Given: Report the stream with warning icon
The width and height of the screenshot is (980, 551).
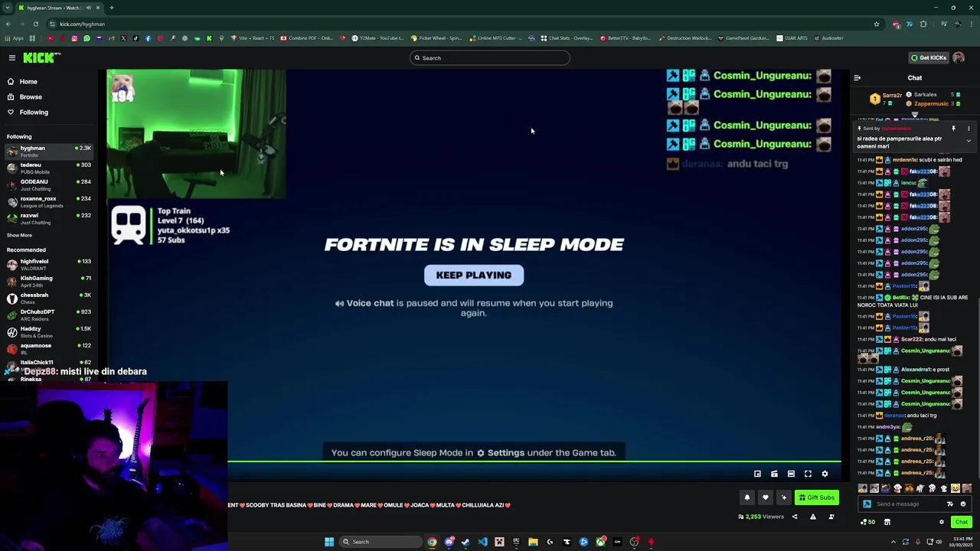Looking at the screenshot, I should click(x=812, y=517).
